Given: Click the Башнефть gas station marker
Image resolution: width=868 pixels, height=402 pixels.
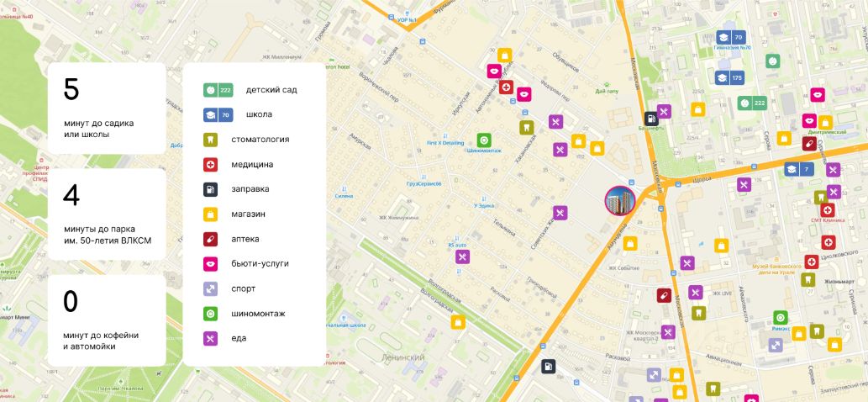Looking at the screenshot, I should click(651, 118).
